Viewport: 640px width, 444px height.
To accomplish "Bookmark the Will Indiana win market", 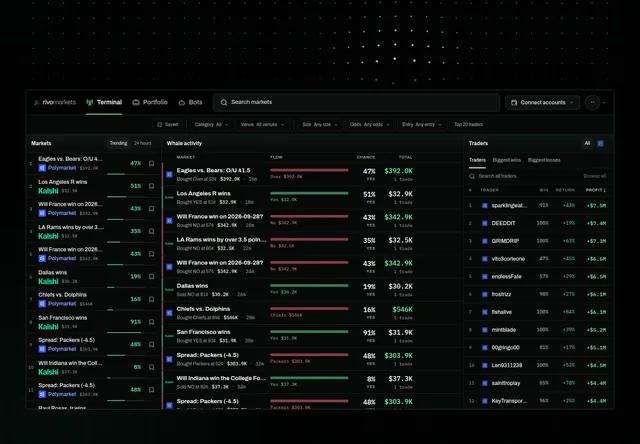I will pyautogui.click(x=151, y=367).
